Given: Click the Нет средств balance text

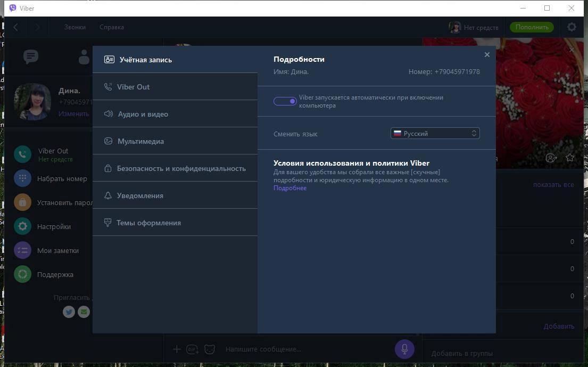Looking at the screenshot, I should pos(481,27).
